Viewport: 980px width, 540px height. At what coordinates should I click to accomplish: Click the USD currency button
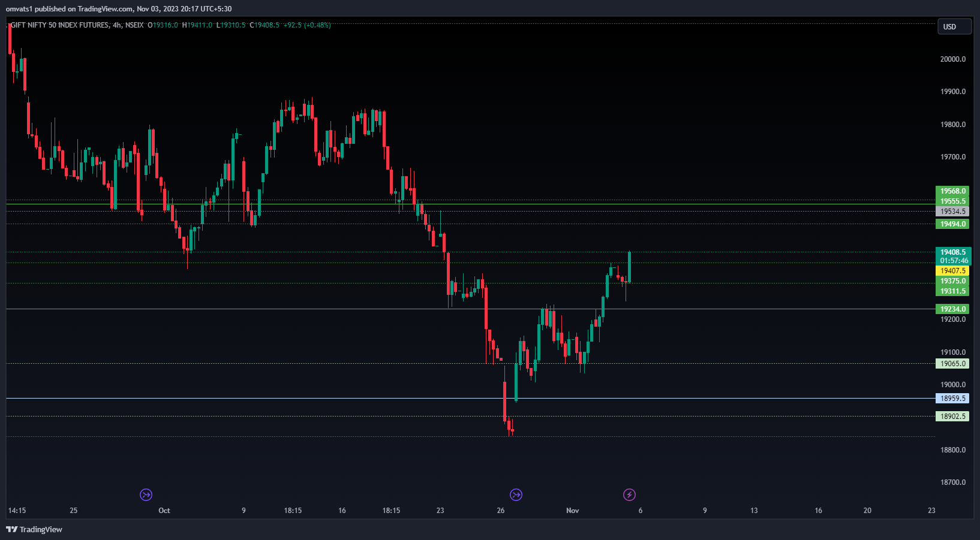click(x=954, y=26)
